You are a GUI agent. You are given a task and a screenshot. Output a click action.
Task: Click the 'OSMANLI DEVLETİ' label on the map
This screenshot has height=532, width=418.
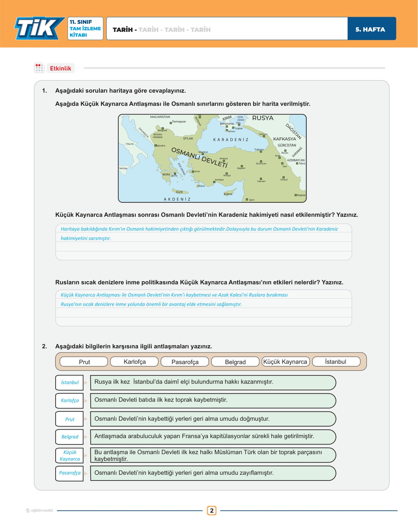tap(199, 158)
